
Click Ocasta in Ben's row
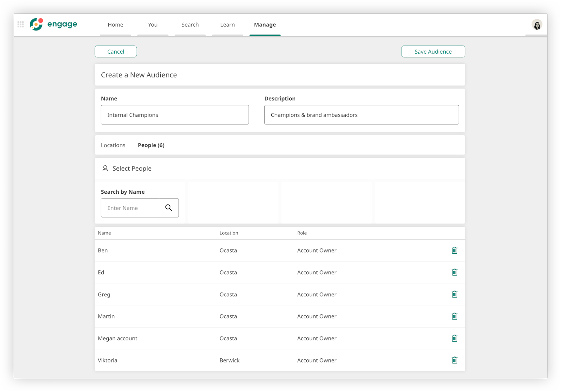coord(228,250)
